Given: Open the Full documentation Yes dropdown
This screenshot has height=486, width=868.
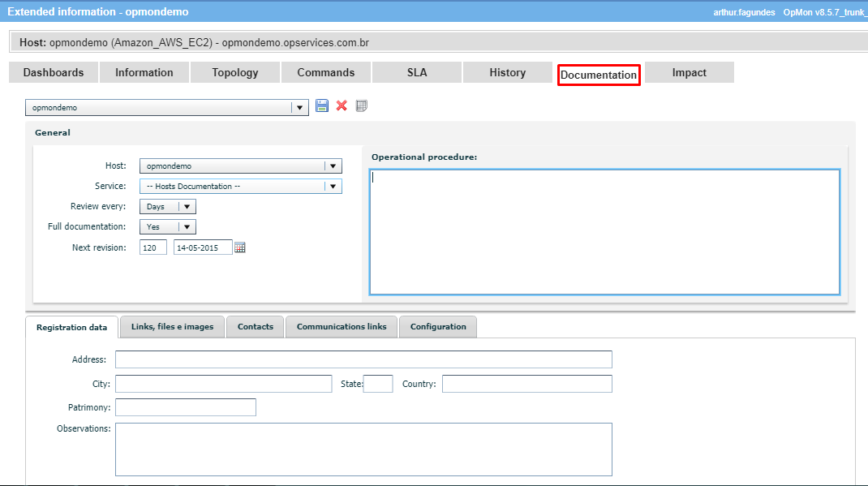Looking at the screenshot, I should [187, 227].
